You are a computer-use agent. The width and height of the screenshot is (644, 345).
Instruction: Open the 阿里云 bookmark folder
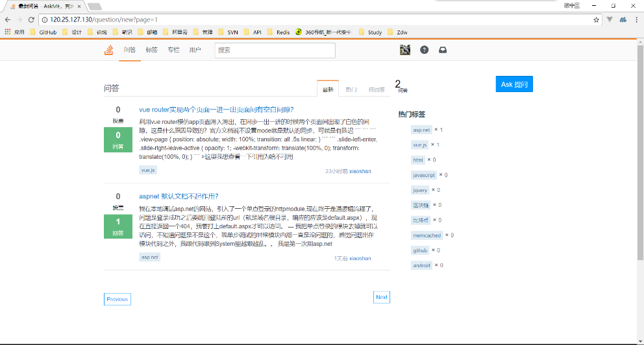click(x=175, y=32)
